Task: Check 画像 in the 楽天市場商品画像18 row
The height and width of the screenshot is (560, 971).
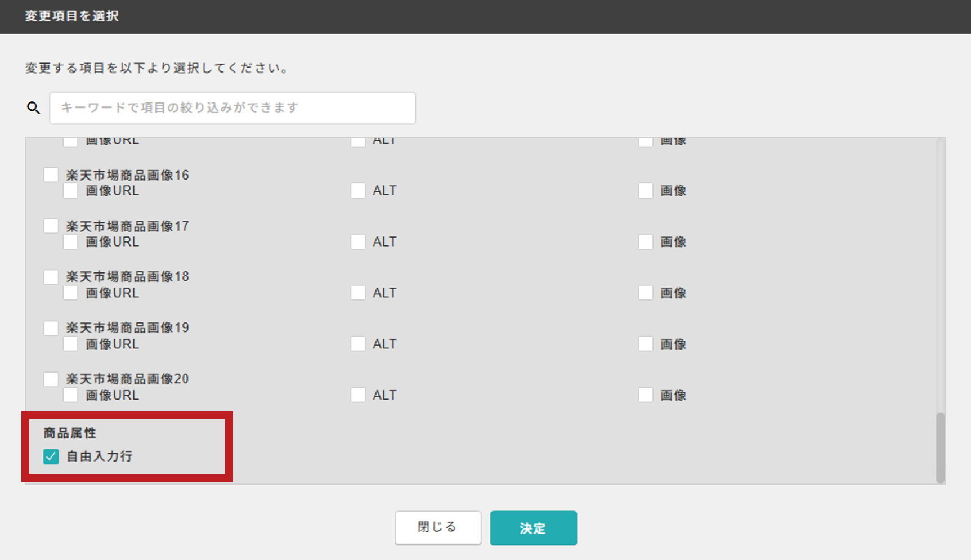Action: point(646,293)
